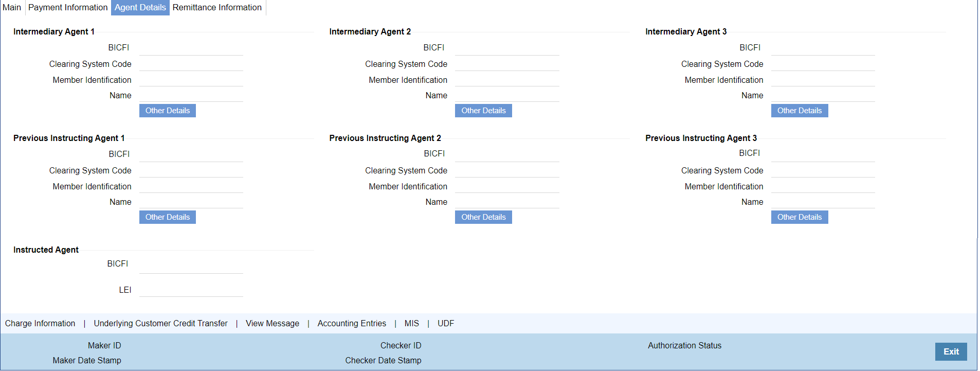Focus BICFI field of Intermediary Agent 2
The width and height of the screenshot is (980, 371).
click(507, 48)
